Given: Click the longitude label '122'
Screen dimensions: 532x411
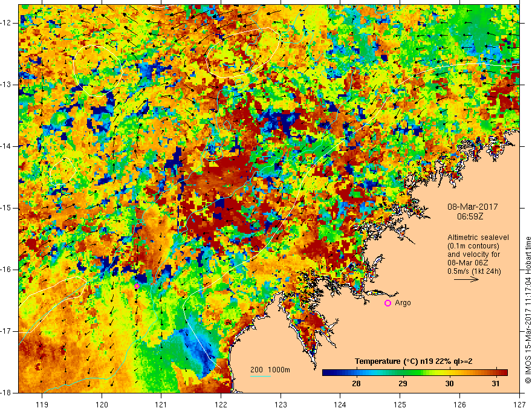Looking at the screenshot, I should (221, 404).
